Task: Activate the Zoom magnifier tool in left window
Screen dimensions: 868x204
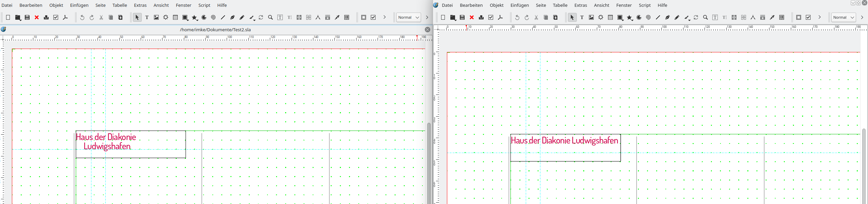Action: pos(271,17)
